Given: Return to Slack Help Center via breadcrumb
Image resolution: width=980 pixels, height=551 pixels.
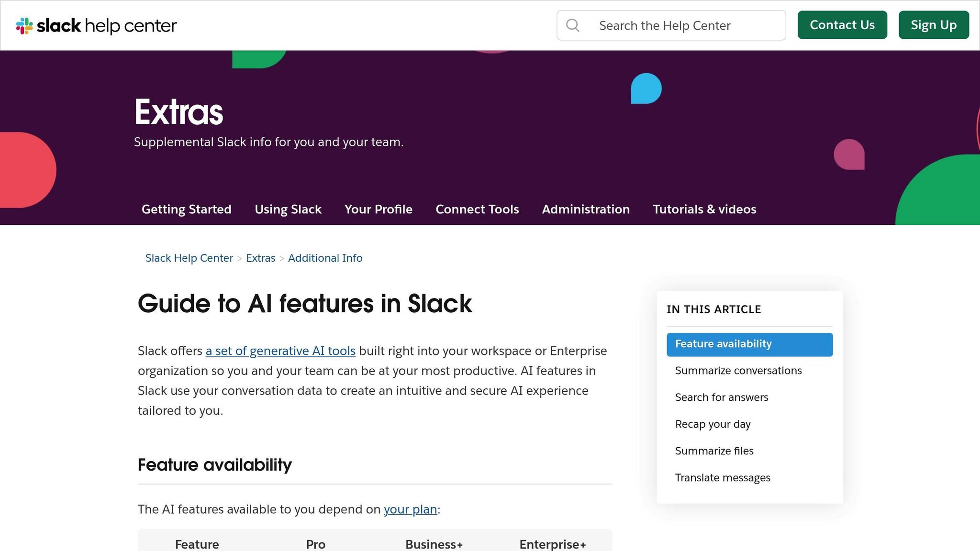Looking at the screenshot, I should pos(189,258).
